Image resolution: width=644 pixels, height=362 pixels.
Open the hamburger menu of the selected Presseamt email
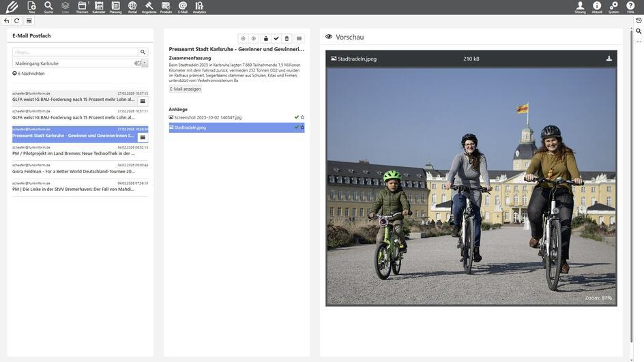pyautogui.click(x=143, y=138)
